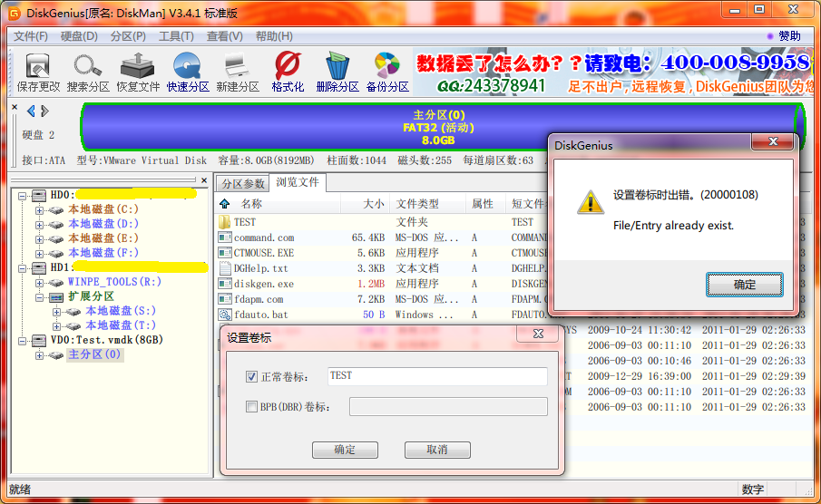Sort files by 文件类型 column header
Viewport: 821px width, 504px height.
[x=427, y=204]
